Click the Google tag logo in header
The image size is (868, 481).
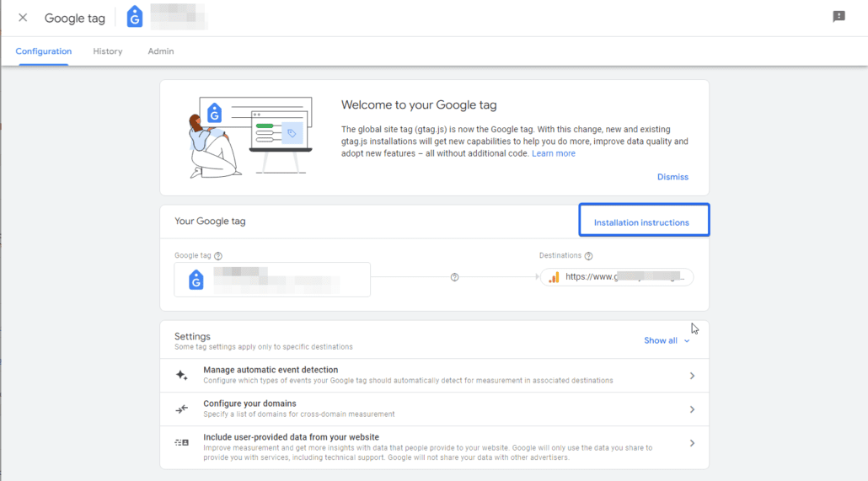tap(135, 17)
